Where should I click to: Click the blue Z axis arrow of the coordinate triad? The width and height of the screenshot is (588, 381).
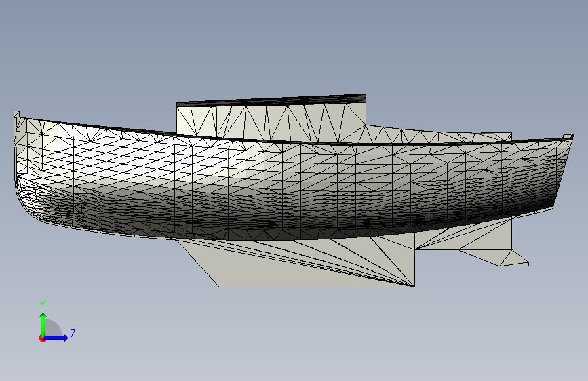56,338
